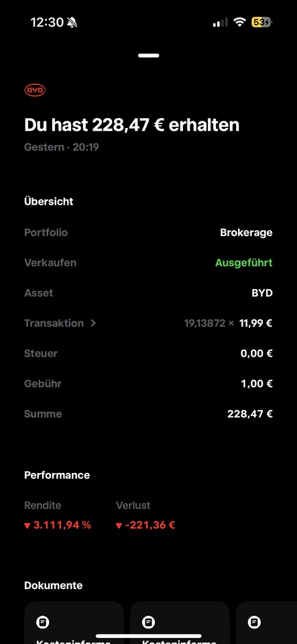Tap the muted bell icon in status bar
Screen dimensions: 297x644
click(72, 22)
